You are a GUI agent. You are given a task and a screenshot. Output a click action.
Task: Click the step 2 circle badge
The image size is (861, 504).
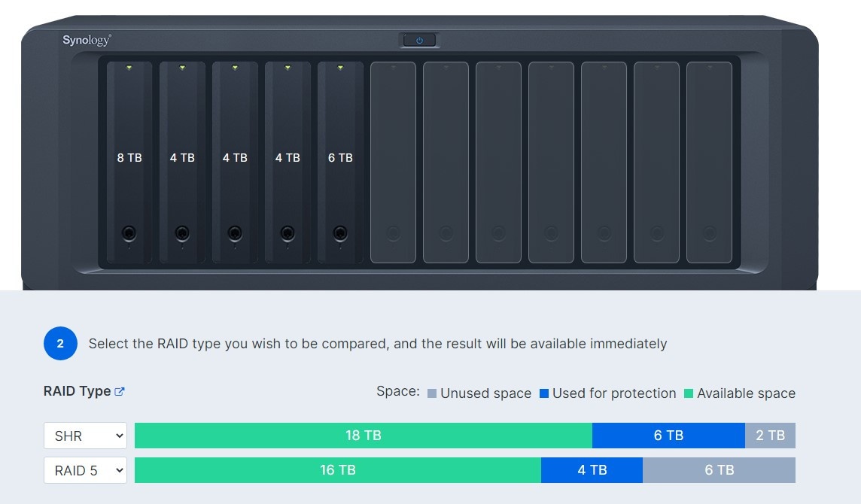point(60,344)
